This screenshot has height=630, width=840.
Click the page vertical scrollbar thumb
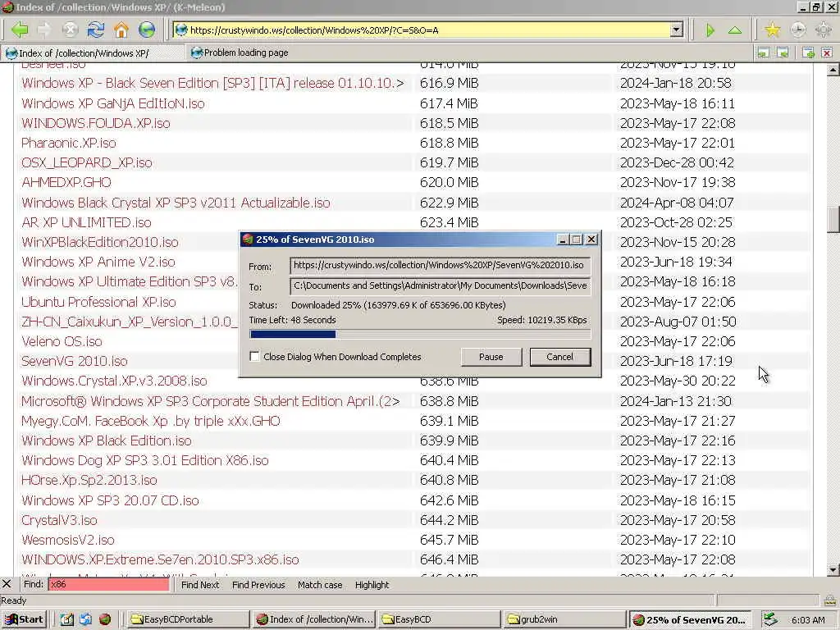pos(833,219)
